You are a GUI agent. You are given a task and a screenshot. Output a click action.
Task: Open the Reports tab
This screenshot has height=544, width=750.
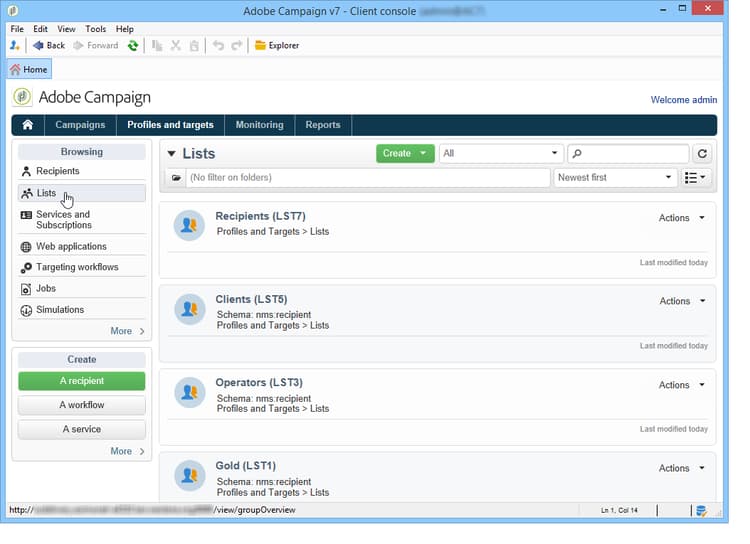(x=323, y=125)
